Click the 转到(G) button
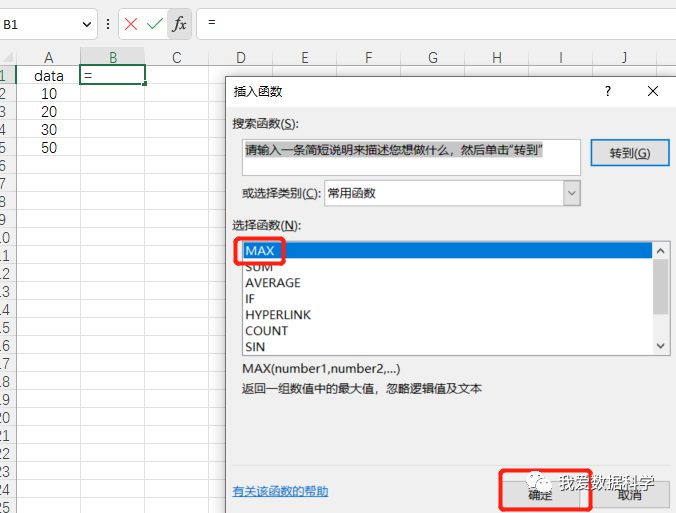Screen dimensions: 676x513 (630, 153)
